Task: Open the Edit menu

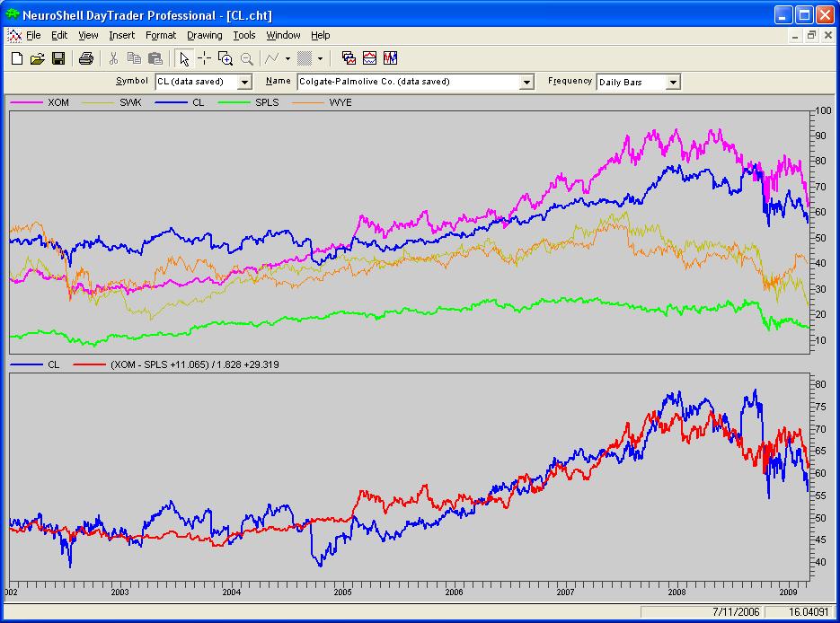Action: click(59, 35)
